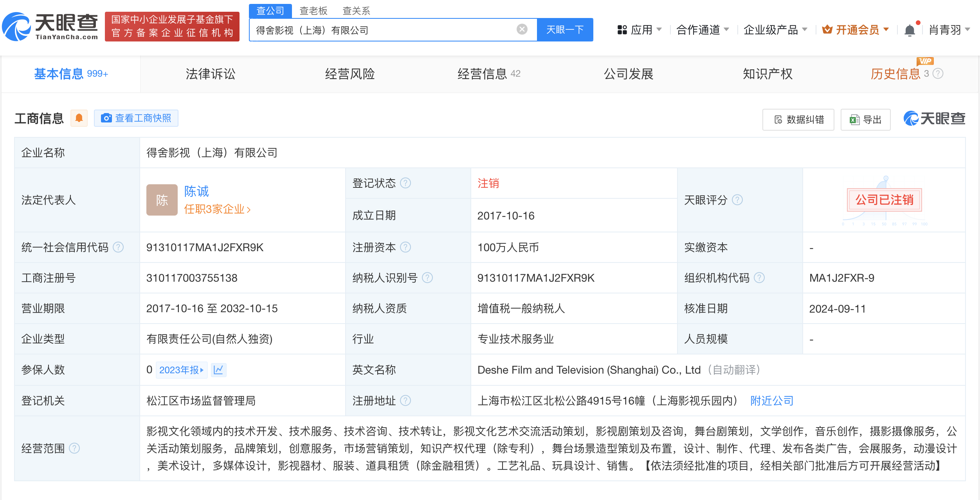This screenshot has height=500, width=980.
Task: Clear the search box using the X icon
Action: [521, 29]
